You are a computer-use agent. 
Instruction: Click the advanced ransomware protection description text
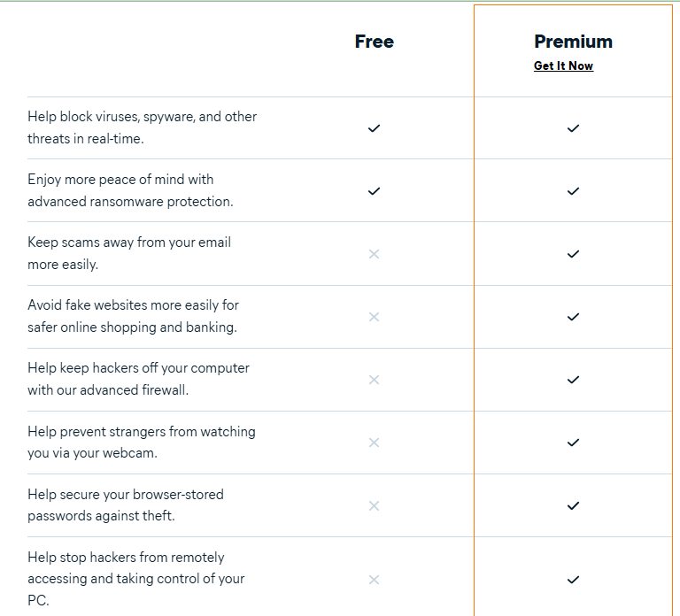[x=130, y=190]
